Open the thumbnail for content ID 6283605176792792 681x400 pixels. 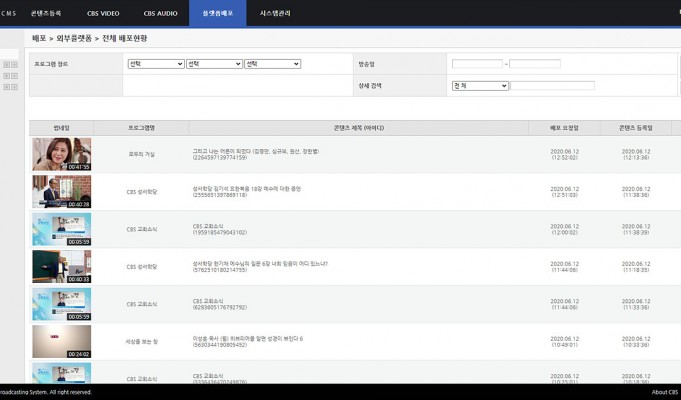[x=62, y=304]
